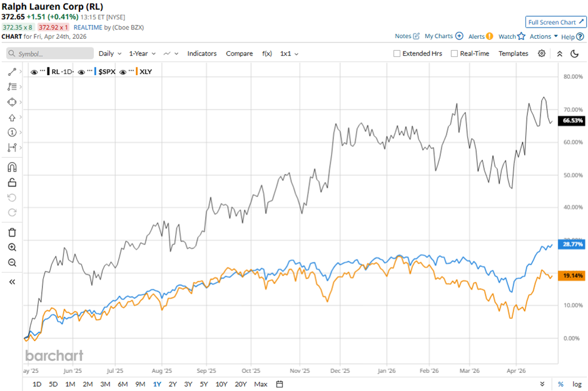Select the 5Y time range
Screen dimensions: 588x391
204,384
